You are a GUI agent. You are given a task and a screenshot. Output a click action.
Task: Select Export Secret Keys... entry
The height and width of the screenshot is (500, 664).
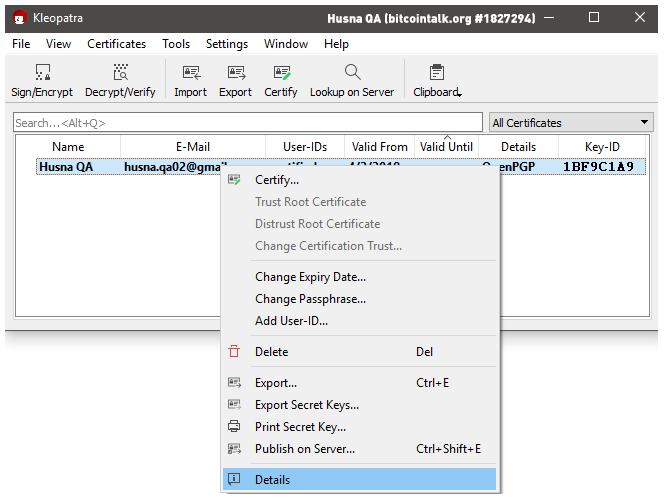[359, 405]
